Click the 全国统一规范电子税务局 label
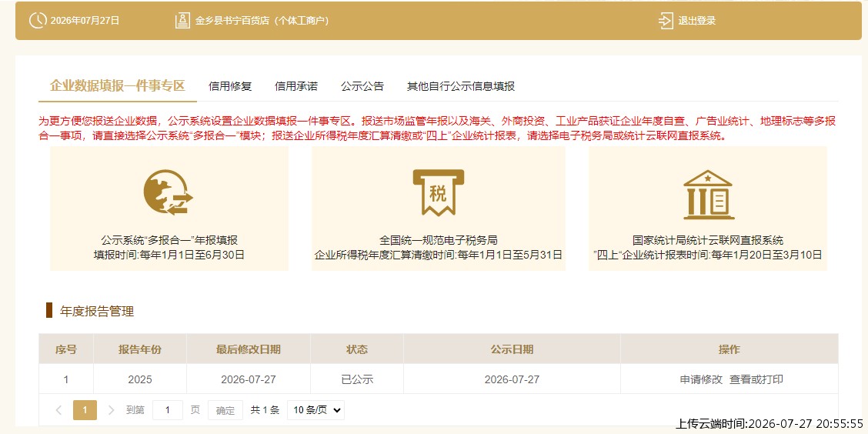 point(439,240)
